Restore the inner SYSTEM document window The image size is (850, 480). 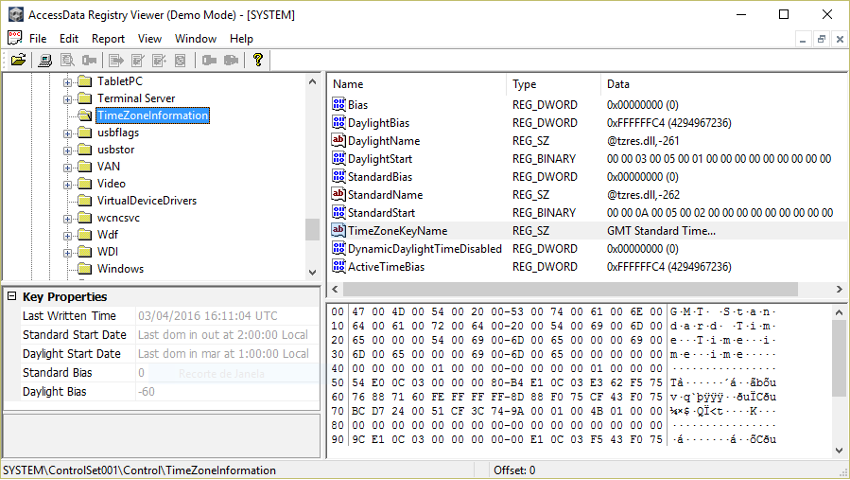[x=821, y=39]
